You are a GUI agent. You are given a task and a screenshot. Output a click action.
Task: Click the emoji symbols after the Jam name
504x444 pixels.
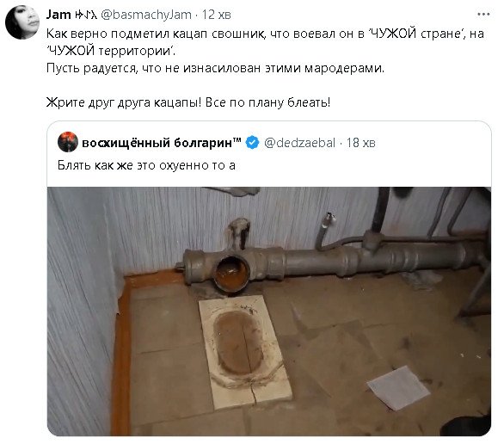pos(85,15)
